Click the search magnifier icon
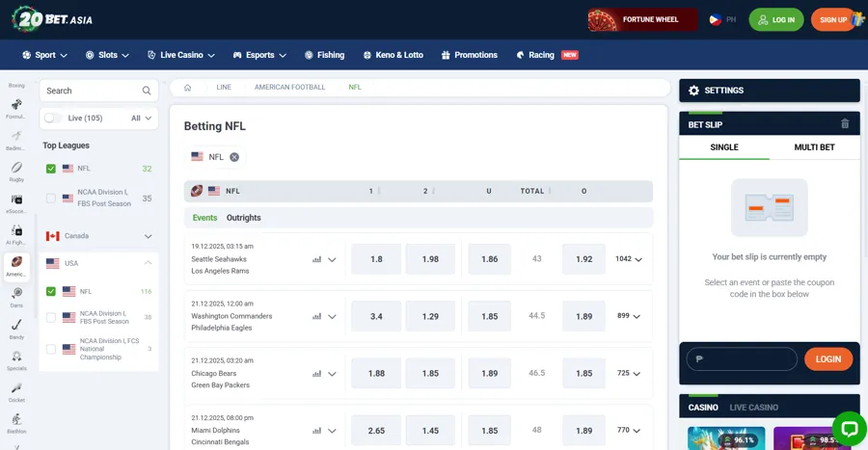The width and height of the screenshot is (868, 450). [x=147, y=91]
